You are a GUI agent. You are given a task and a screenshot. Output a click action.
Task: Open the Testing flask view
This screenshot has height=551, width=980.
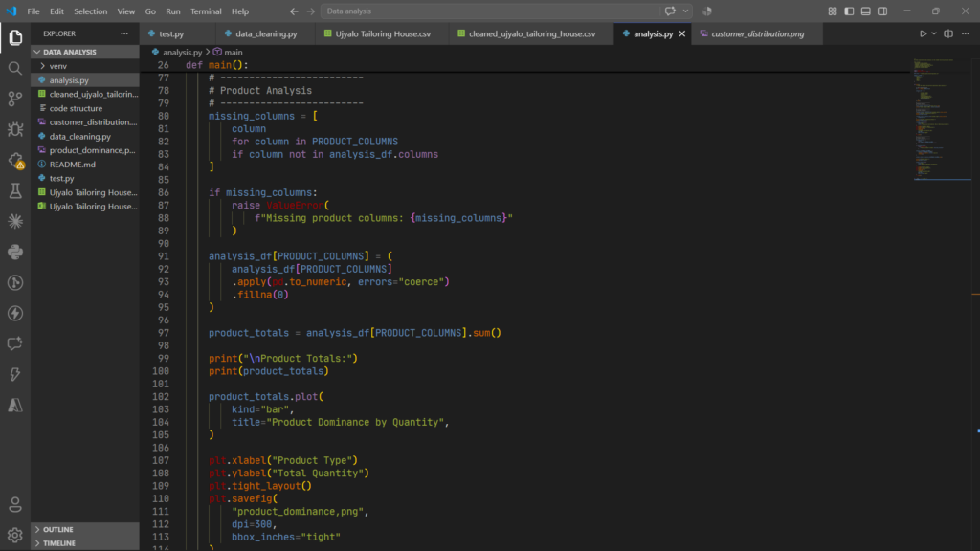[x=15, y=190]
